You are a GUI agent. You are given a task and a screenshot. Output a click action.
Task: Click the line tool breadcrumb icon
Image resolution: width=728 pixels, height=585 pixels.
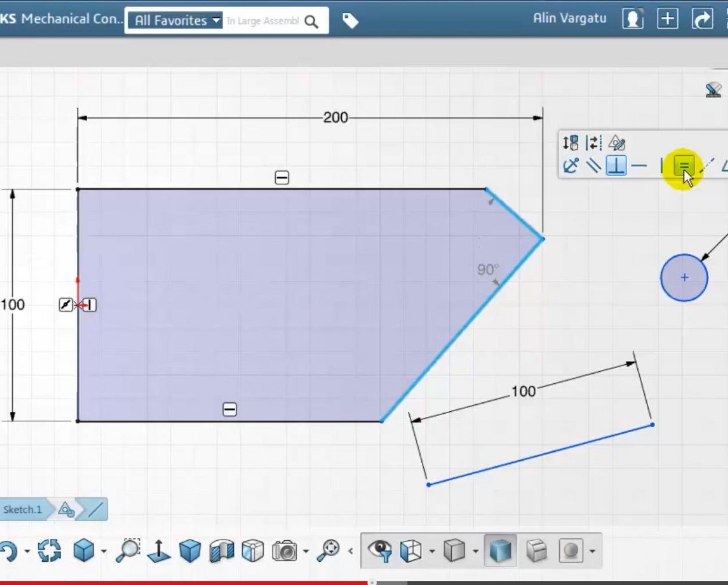95,509
